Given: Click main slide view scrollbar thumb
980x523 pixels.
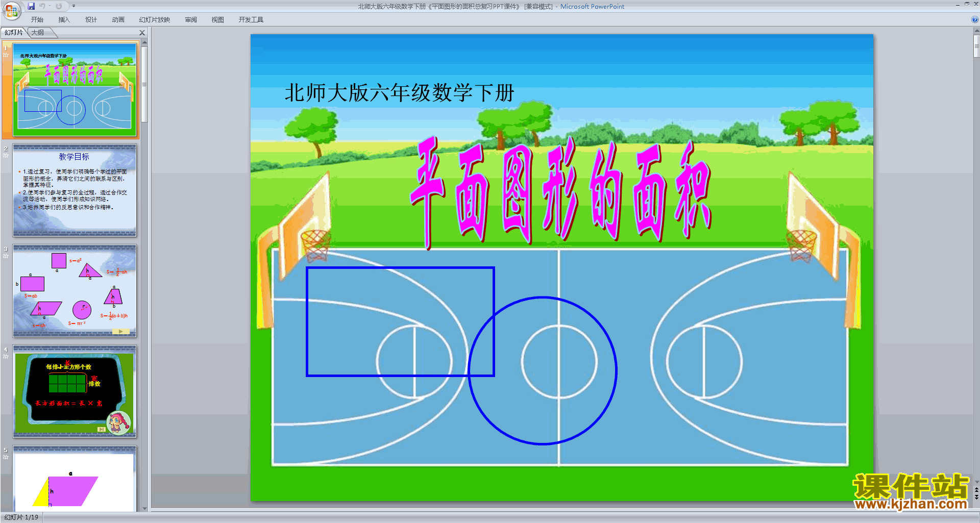Looking at the screenshot, I should coord(977,46).
